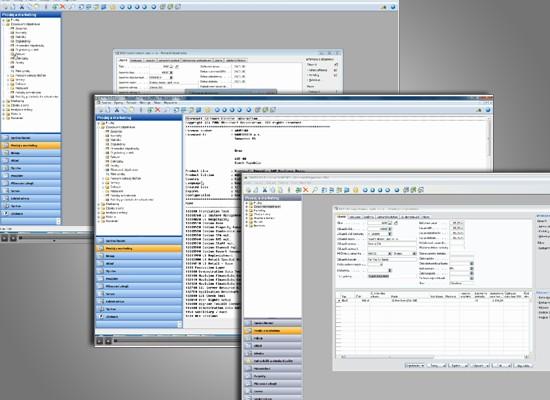Open Úpravy menu in middle window
The height and width of the screenshot is (400, 550).
pos(119,103)
